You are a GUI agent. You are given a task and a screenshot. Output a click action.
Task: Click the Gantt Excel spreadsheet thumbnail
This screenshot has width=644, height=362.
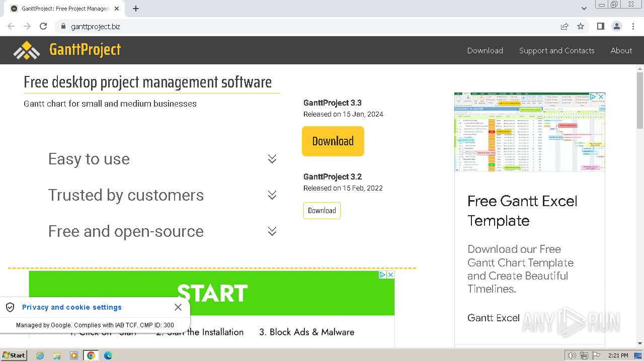pyautogui.click(x=529, y=132)
